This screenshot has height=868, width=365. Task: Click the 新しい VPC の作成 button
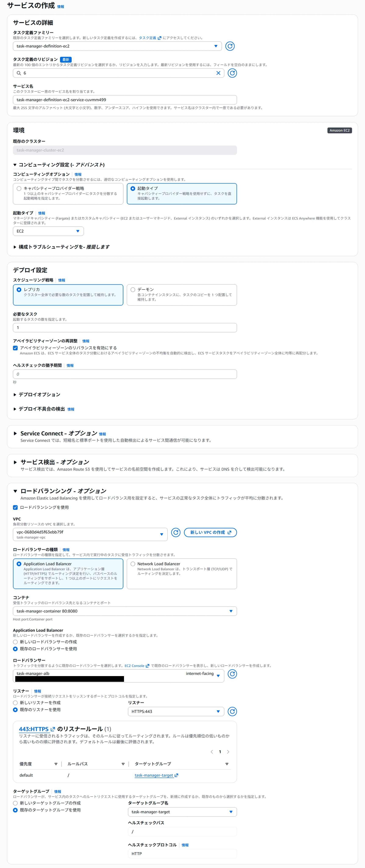pyautogui.click(x=210, y=533)
